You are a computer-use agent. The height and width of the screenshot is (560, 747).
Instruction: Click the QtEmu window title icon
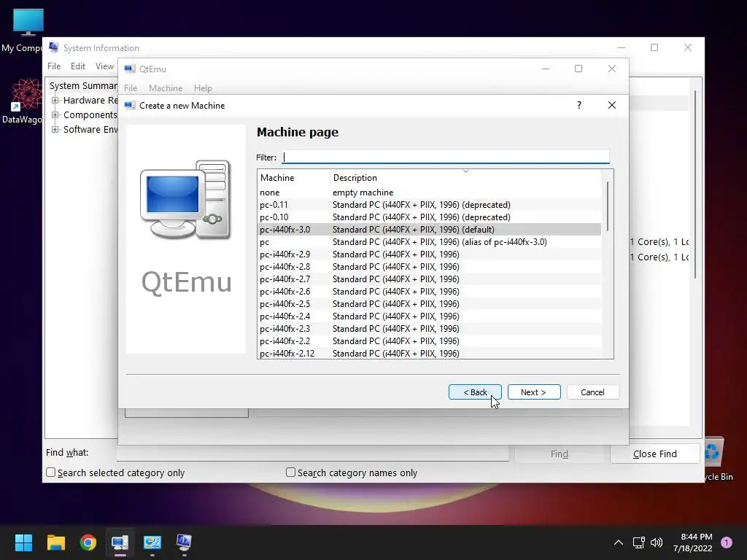(130, 69)
